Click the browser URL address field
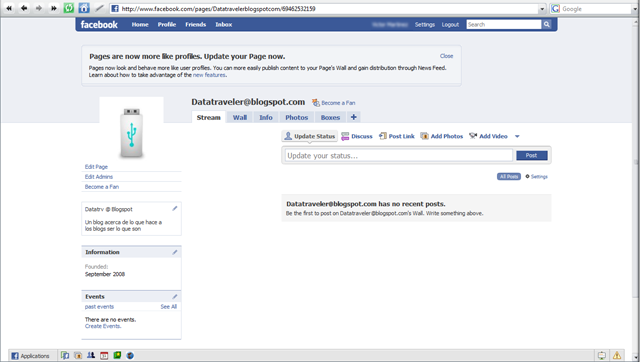 [x=324, y=9]
